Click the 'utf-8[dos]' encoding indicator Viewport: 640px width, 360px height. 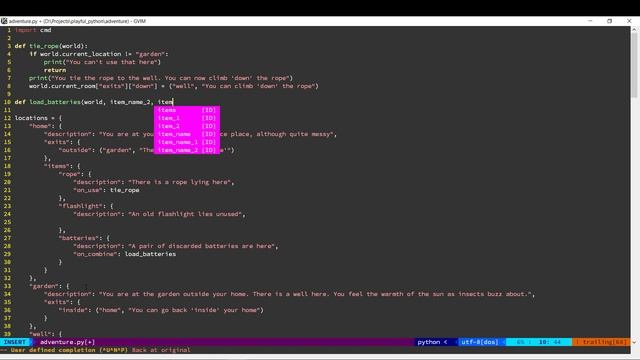(x=480, y=342)
